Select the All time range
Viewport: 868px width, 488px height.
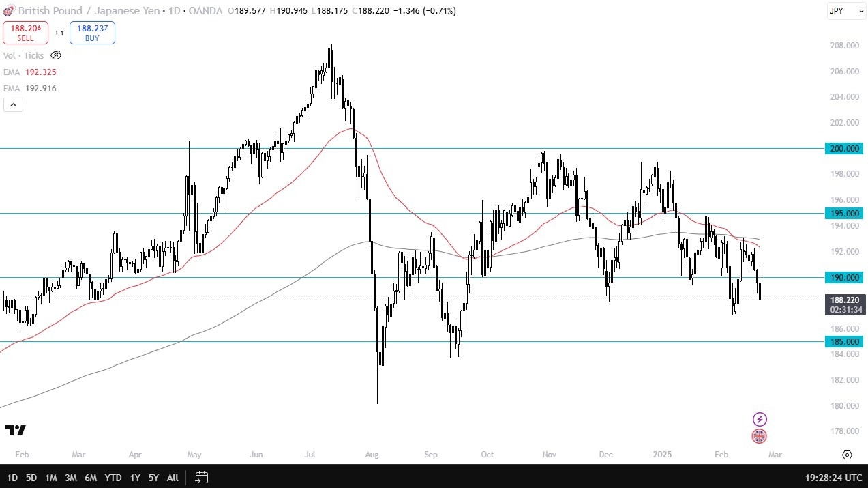[x=173, y=477]
